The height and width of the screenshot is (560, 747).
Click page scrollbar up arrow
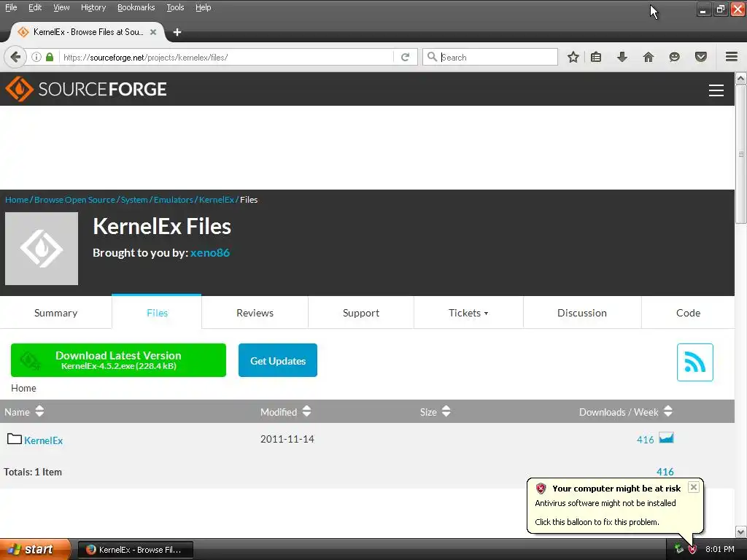pos(741,78)
